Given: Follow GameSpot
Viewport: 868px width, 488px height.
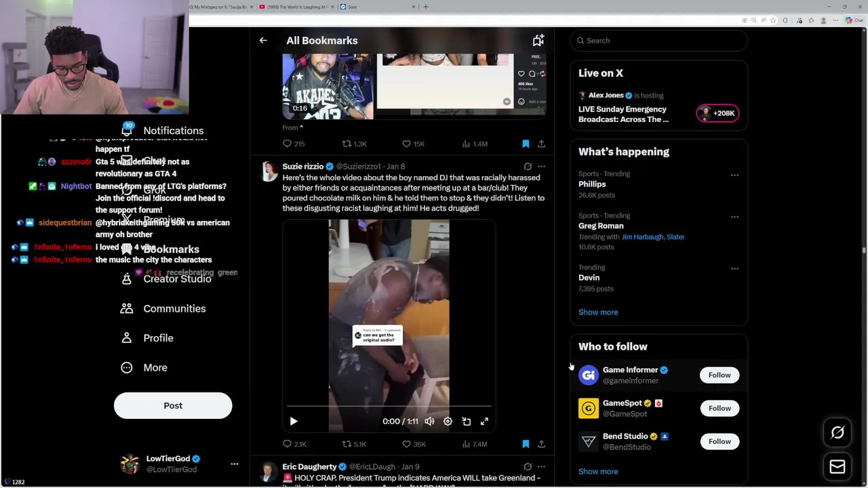Looking at the screenshot, I should (x=719, y=408).
